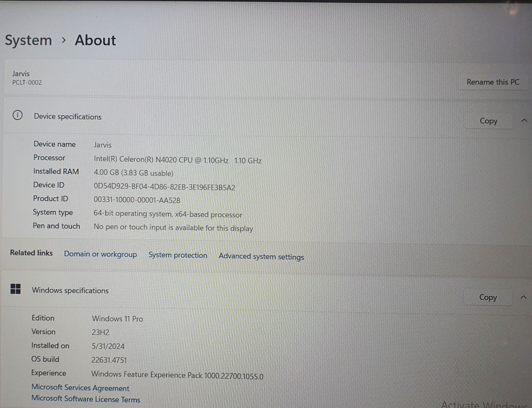The height and width of the screenshot is (408, 532).
Task: Open Microsoft Software License Terms link
Action: [x=86, y=399]
